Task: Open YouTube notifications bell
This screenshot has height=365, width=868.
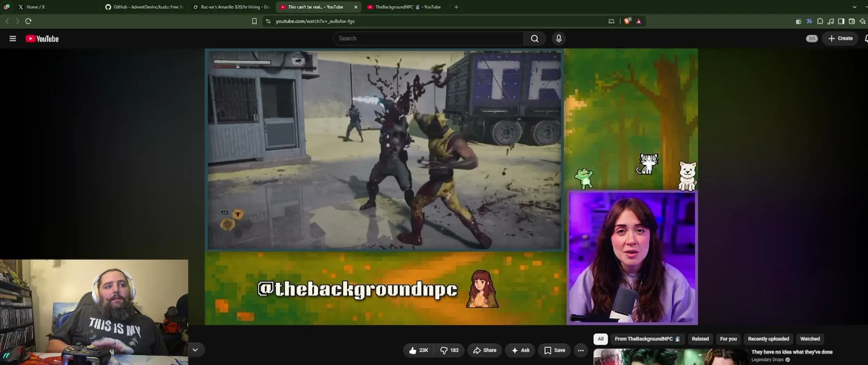Action: [x=865, y=39]
